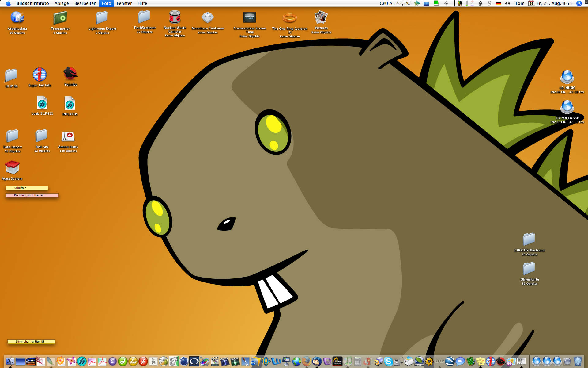Image resolution: width=588 pixels, height=368 pixels.
Task: Open Stickies from the dock
Action: click(x=481, y=361)
